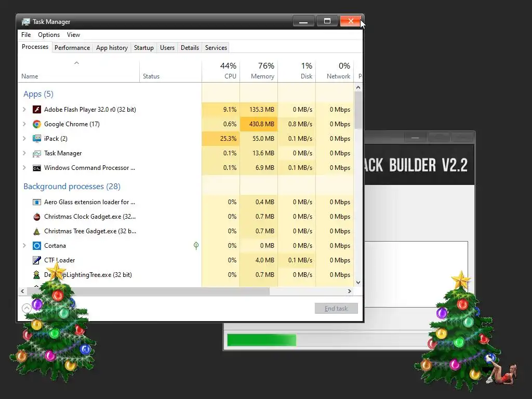Close the Task Manager window
Viewport: 532px width, 399px height.
pos(351,21)
